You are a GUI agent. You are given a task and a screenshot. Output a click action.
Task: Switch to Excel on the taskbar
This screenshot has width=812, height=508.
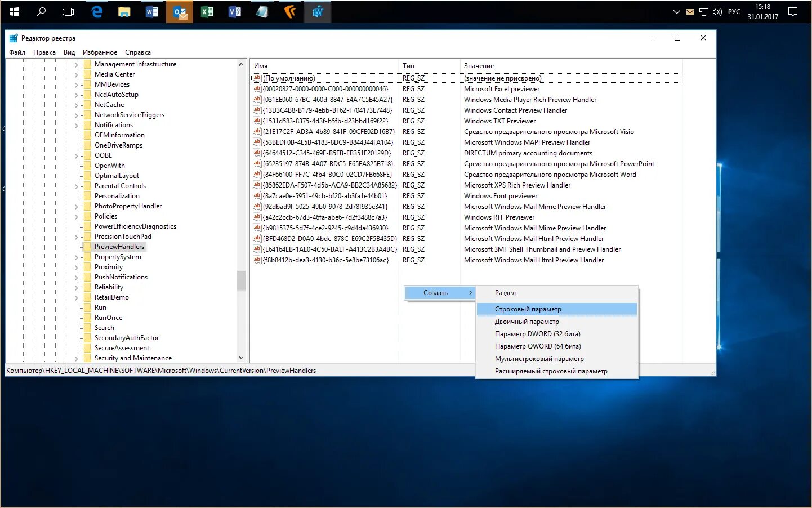(x=207, y=12)
